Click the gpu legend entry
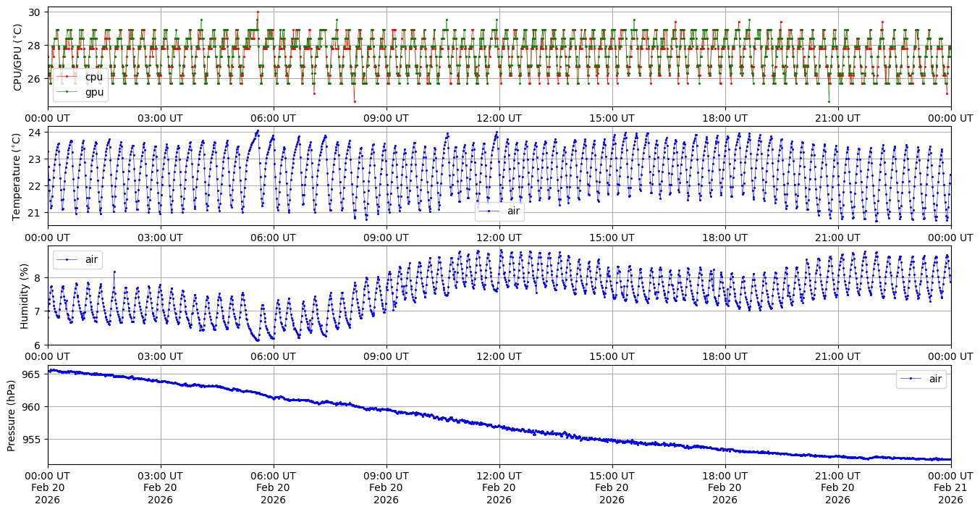Viewport: 980px width, 512px height. (x=94, y=92)
